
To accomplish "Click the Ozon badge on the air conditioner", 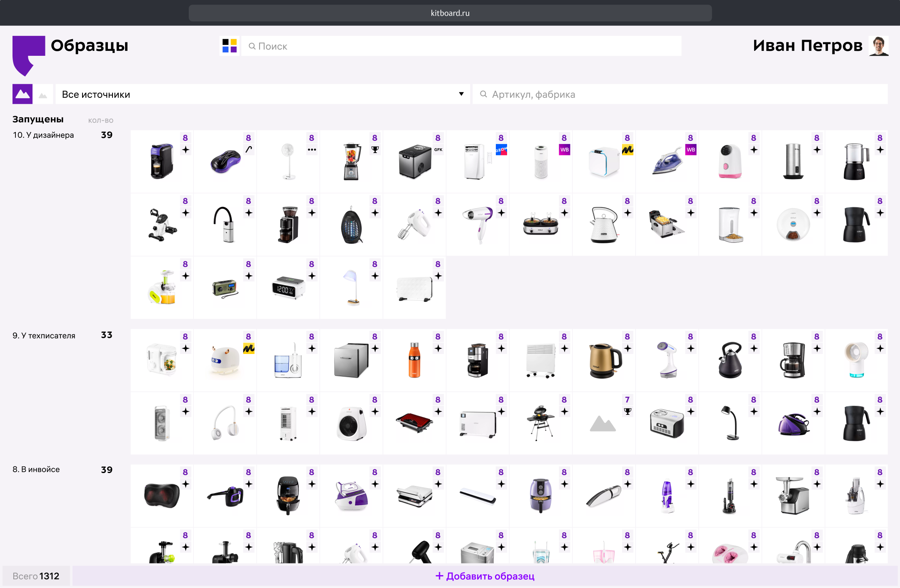I will (501, 149).
